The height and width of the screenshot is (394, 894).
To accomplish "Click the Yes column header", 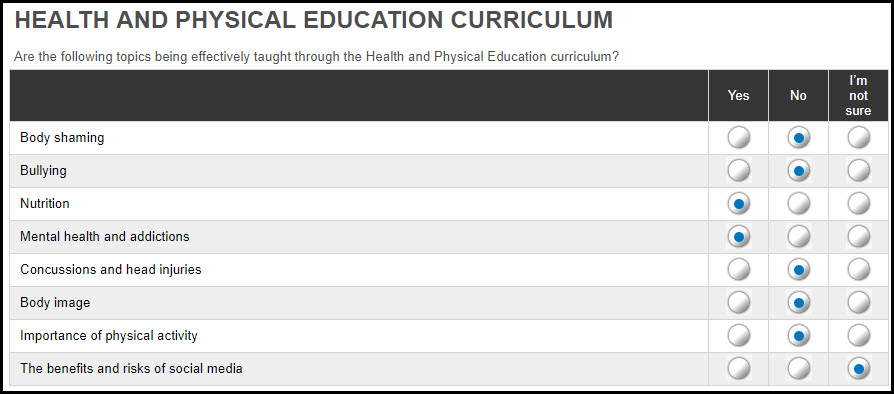I will (738, 96).
